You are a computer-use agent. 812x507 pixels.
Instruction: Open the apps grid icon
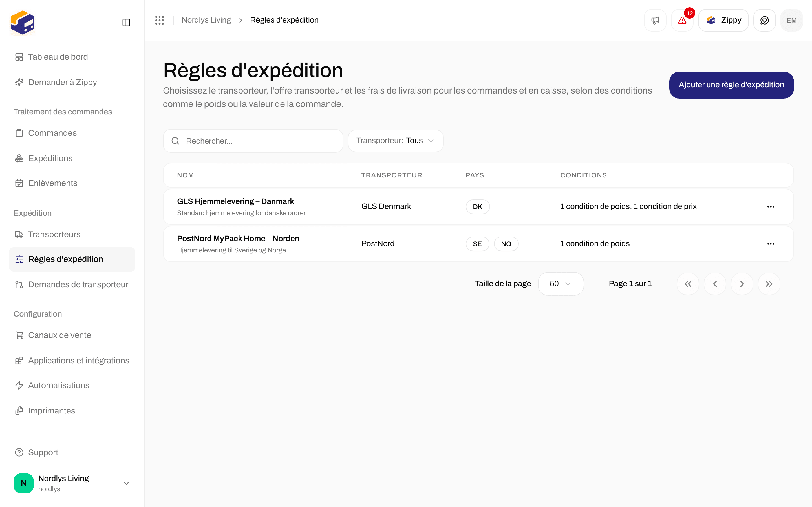159,20
